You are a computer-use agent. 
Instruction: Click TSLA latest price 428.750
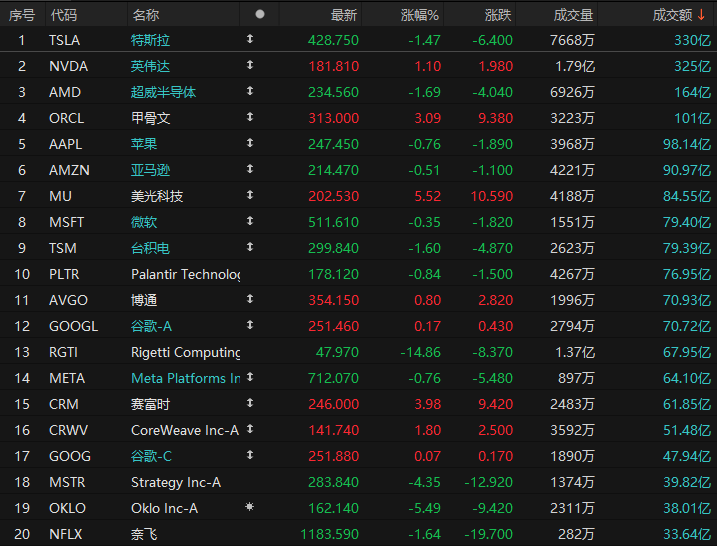pyautogui.click(x=333, y=40)
